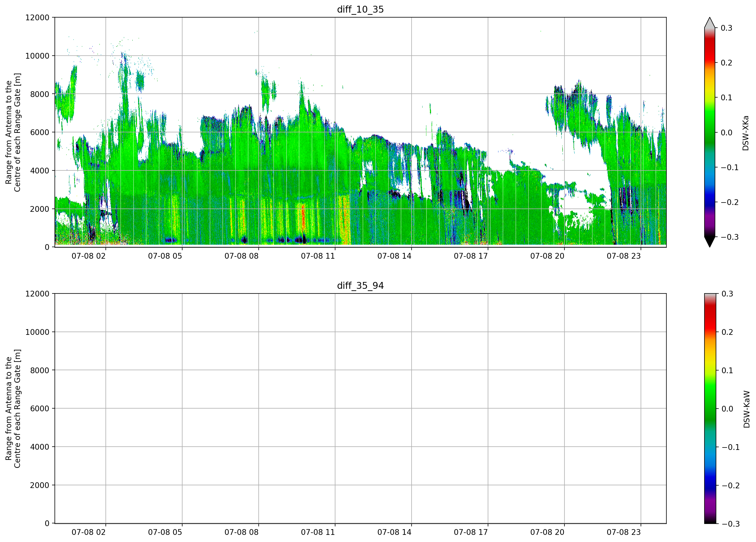
Task: Click the "−0.1" tick on DSW-KaW colorbar
Action: pos(730,447)
